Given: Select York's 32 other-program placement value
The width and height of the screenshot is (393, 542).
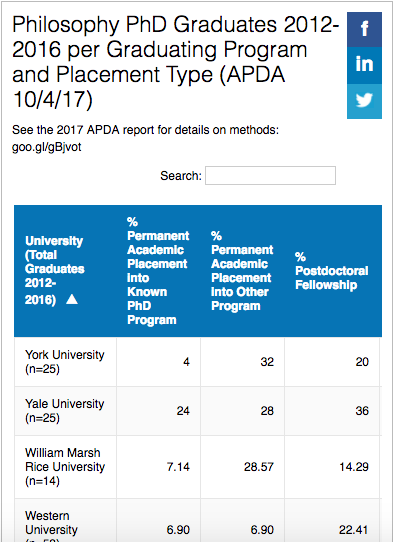Looking at the screenshot, I should (267, 362).
